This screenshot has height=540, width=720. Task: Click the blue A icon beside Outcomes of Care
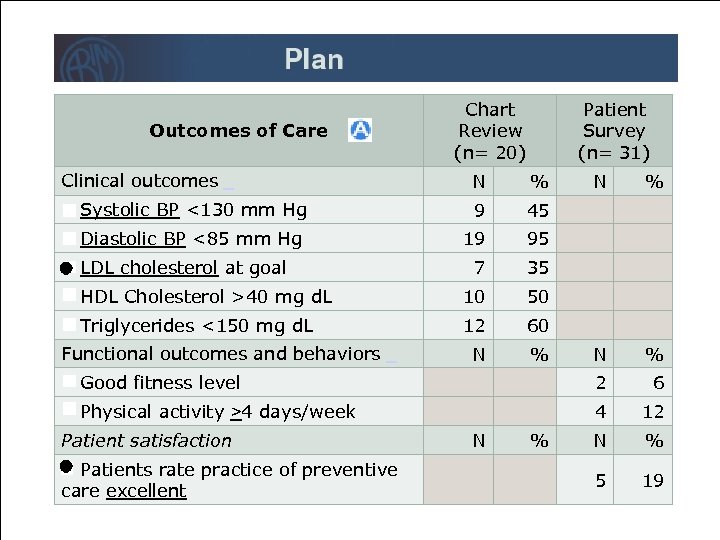point(360,130)
